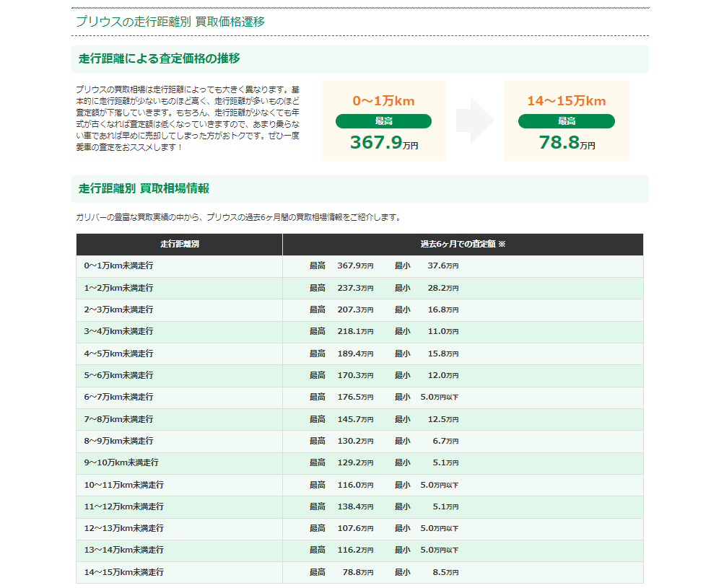Click the 237.3万円 maximum value

tap(355, 289)
